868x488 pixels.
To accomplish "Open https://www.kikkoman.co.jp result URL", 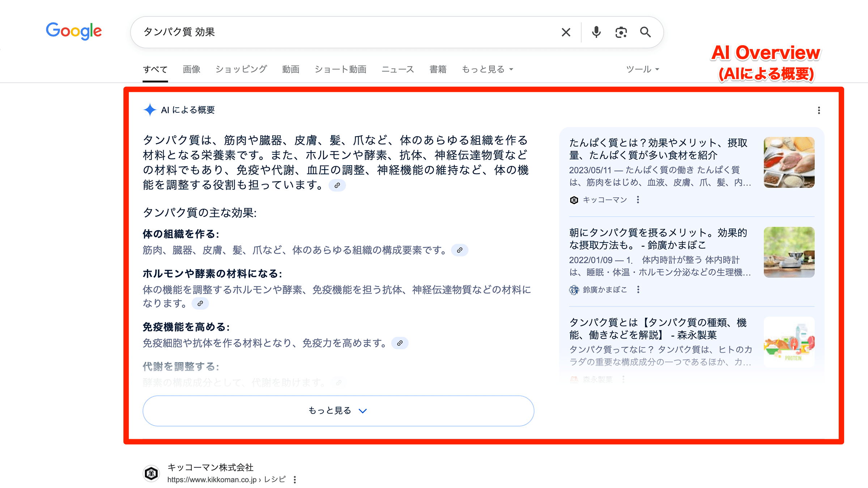I will click(x=226, y=480).
